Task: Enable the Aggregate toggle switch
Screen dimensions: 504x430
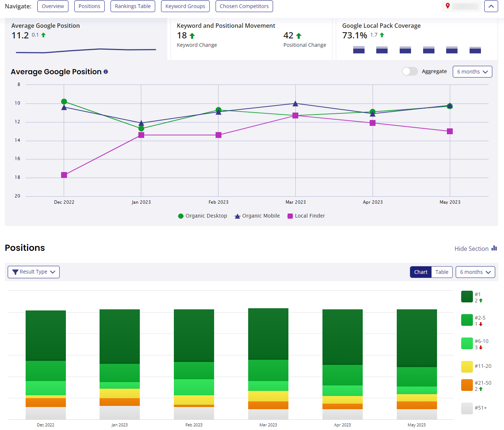Action: [x=410, y=71]
